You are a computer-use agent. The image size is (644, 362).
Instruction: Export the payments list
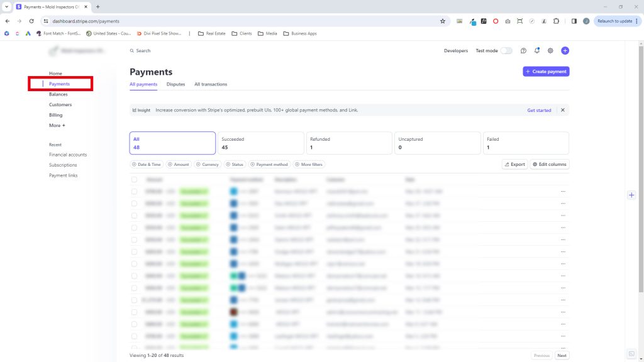(x=514, y=164)
